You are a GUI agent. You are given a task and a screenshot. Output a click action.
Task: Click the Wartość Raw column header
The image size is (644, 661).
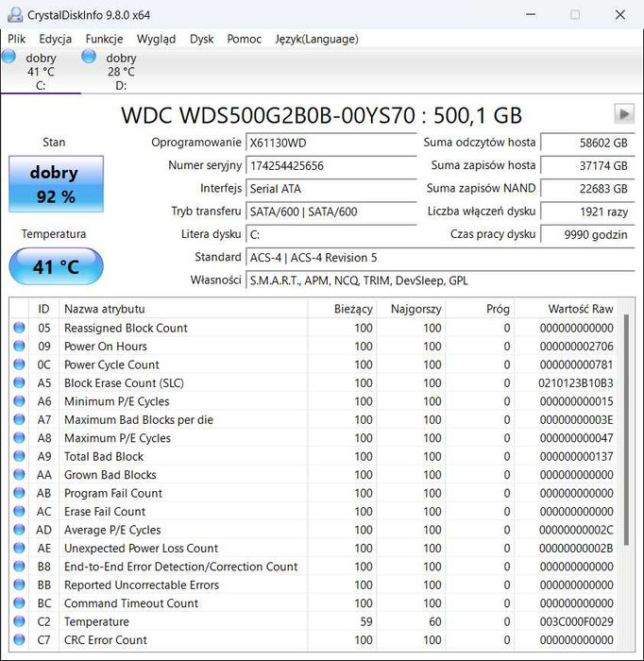point(566,309)
